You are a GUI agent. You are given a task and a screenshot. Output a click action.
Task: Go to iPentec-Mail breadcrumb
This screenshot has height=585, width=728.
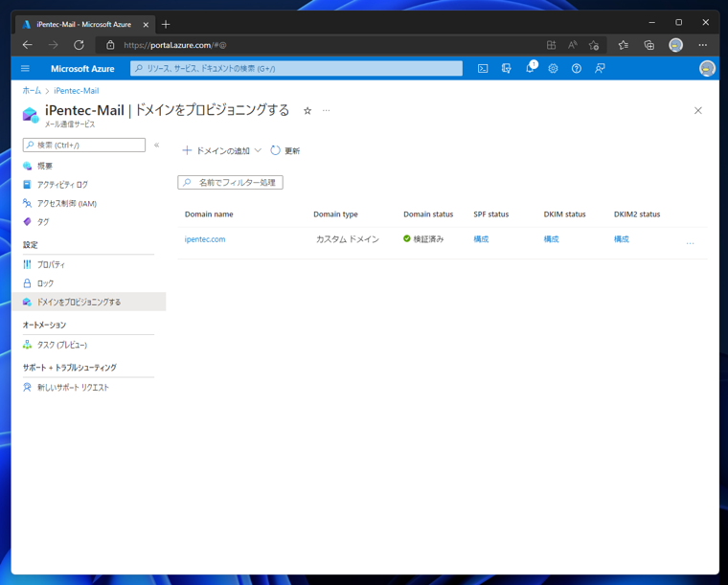pos(76,90)
